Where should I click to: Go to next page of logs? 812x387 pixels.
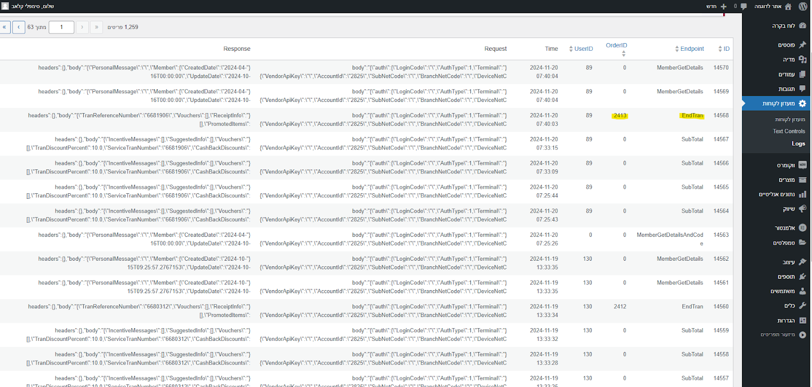(x=18, y=27)
